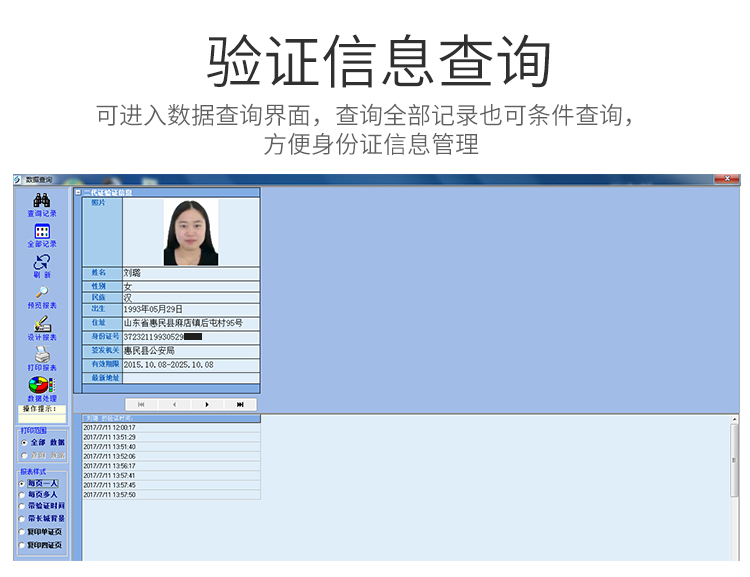Choose 复印单证页 report style

pyautogui.click(x=23, y=532)
